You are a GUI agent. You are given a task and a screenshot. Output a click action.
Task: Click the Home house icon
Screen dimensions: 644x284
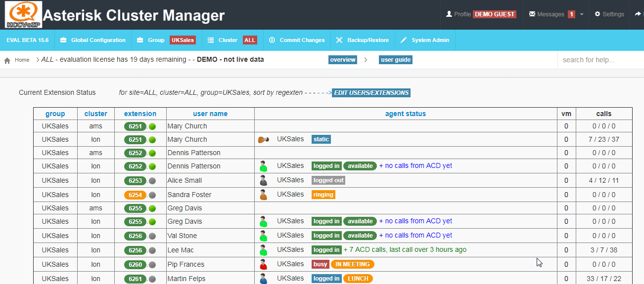coord(7,60)
